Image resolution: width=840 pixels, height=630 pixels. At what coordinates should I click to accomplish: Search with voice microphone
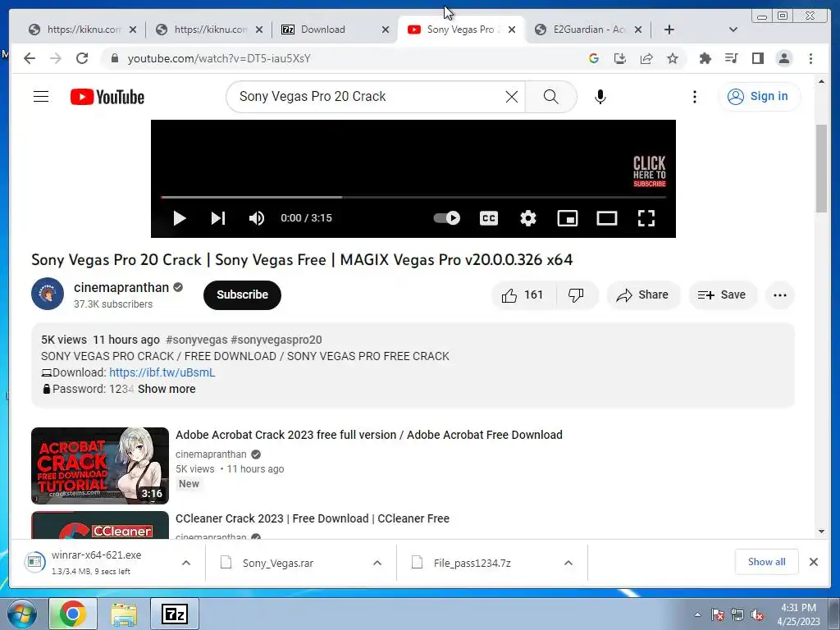tap(600, 97)
